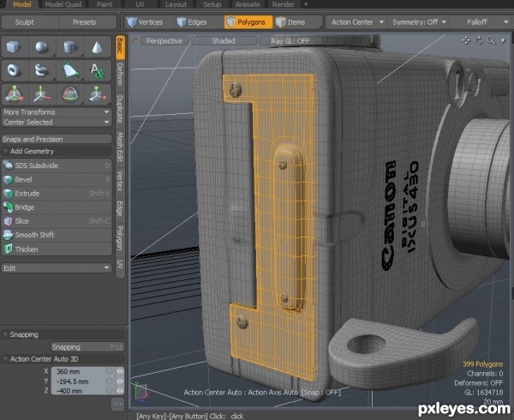Click the viewport options arrow icon
Screen dimensions: 514x420
click(504, 40)
